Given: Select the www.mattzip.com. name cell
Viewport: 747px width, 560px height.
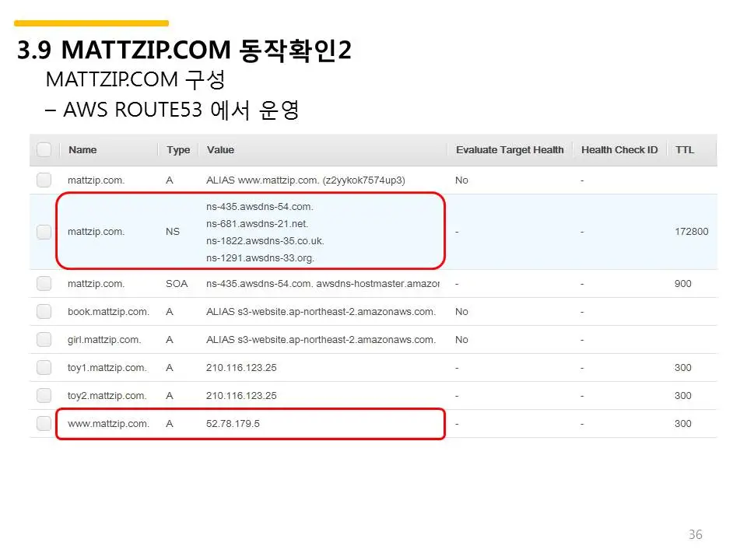Looking at the screenshot, I should [x=108, y=424].
